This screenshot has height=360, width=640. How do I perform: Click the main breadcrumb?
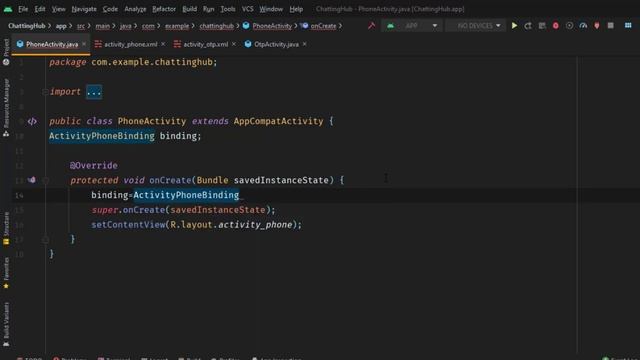click(x=102, y=26)
